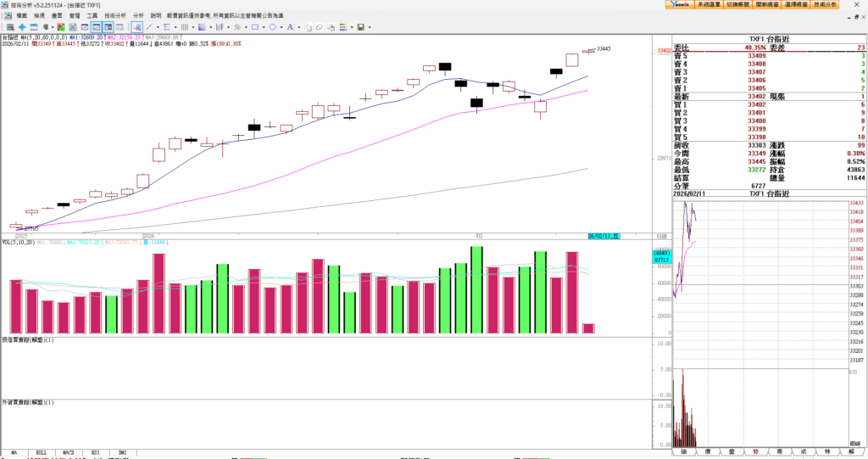Image resolution: width=868 pixels, height=459 pixels.
Task: Choose the text annotation tool
Action: (x=290, y=27)
